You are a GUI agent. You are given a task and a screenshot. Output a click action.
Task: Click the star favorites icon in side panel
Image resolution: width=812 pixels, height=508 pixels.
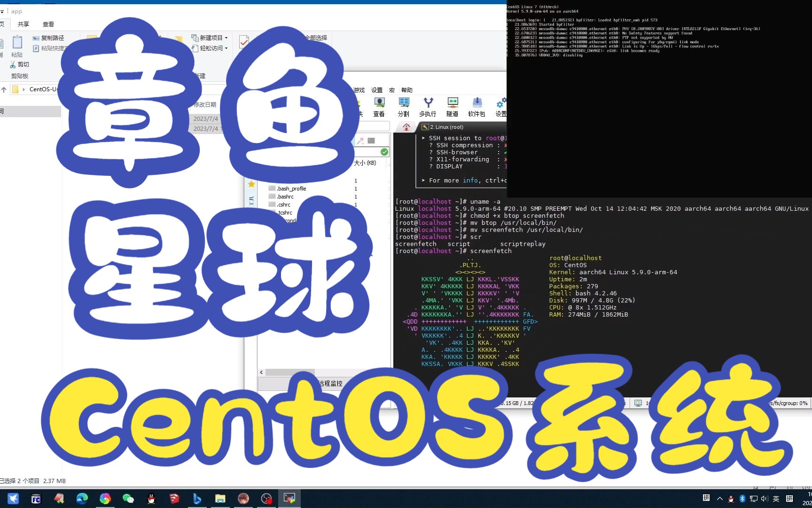tap(251, 184)
